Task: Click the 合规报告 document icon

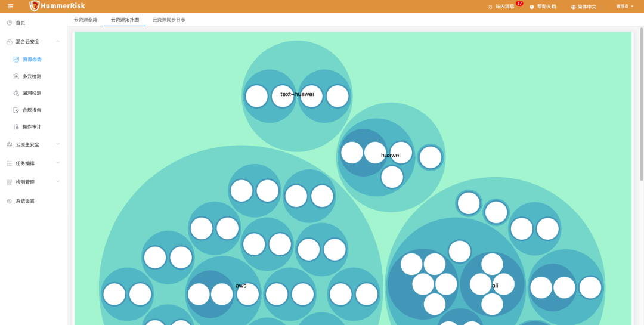Action: [16, 110]
